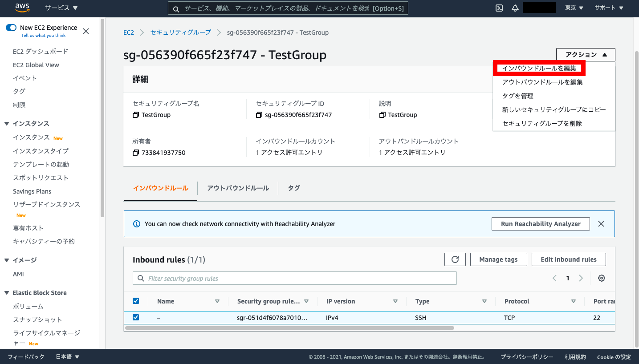Open ボリューム in sidebar
639x364 pixels.
pos(28,306)
